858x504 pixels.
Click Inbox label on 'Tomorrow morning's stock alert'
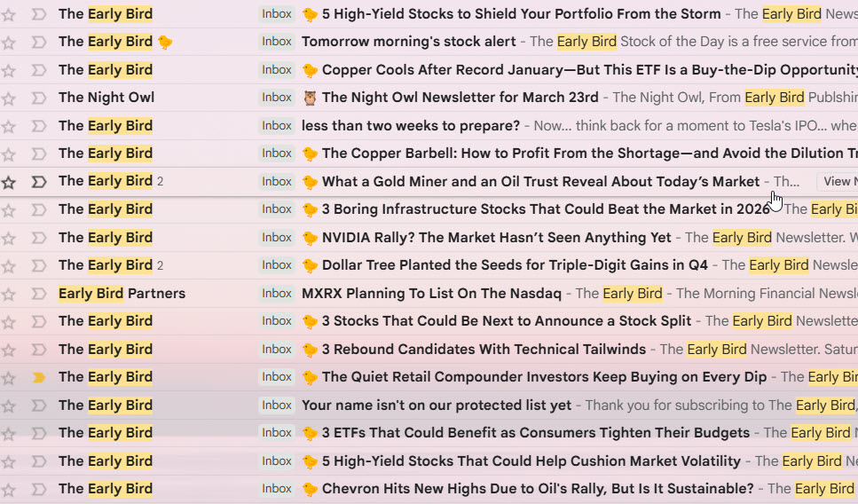[276, 42]
